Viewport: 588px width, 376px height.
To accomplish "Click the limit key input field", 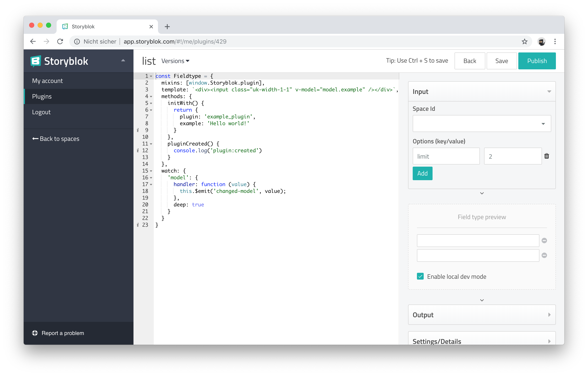I will [446, 156].
